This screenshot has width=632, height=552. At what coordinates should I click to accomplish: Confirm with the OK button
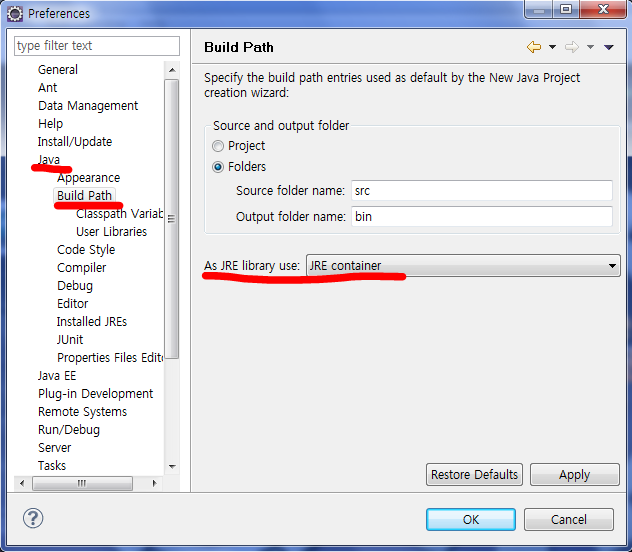click(471, 519)
